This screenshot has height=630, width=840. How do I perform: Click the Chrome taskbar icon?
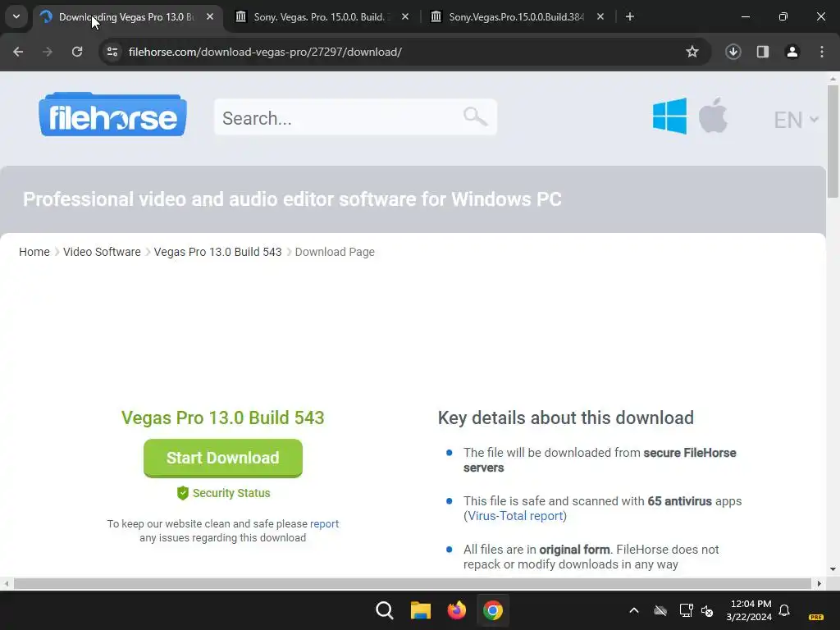tap(492, 610)
